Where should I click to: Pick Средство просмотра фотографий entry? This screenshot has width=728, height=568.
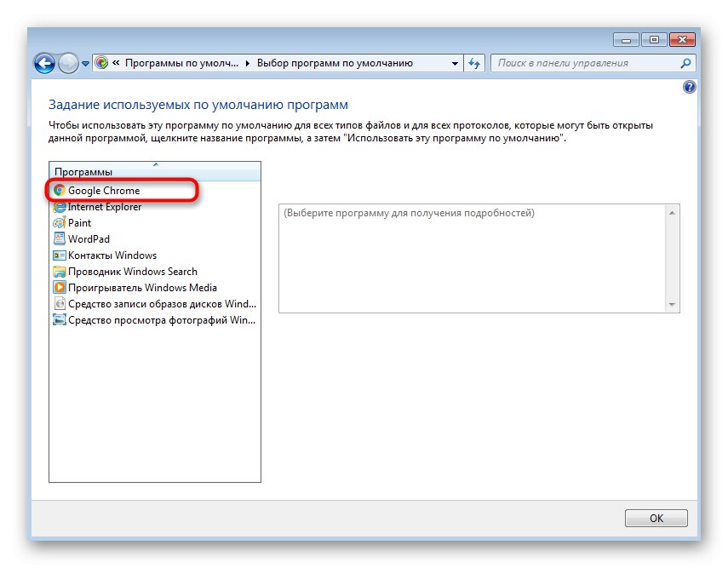[x=154, y=320]
